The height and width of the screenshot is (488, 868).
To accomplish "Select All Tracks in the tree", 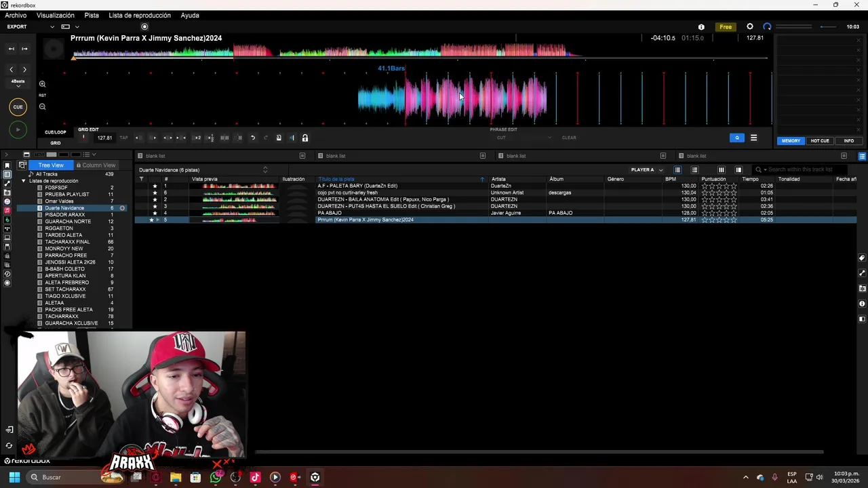I will 47,174.
